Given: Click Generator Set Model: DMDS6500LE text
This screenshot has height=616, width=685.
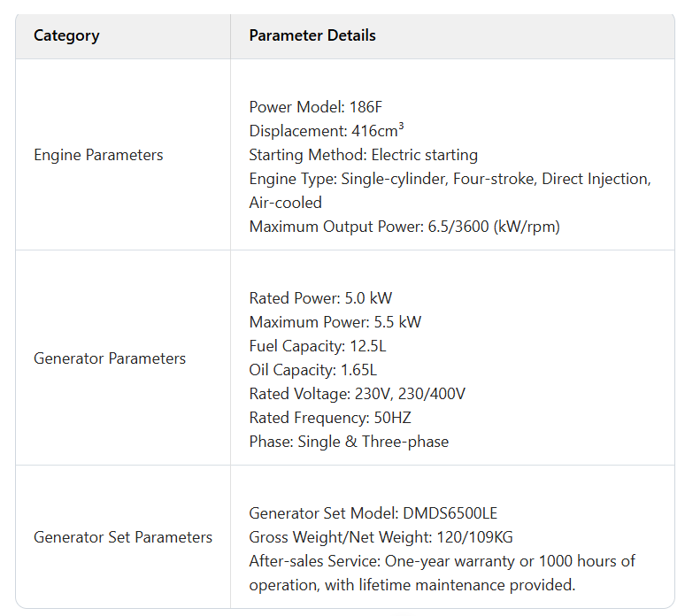Looking at the screenshot, I should pyautogui.click(x=373, y=513).
